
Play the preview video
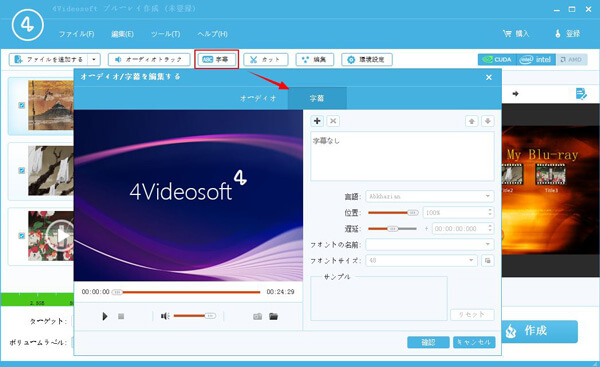pyautogui.click(x=104, y=316)
